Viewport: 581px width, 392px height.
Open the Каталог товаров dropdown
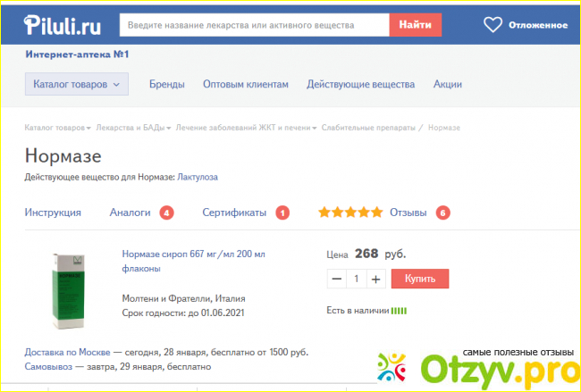click(76, 85)
